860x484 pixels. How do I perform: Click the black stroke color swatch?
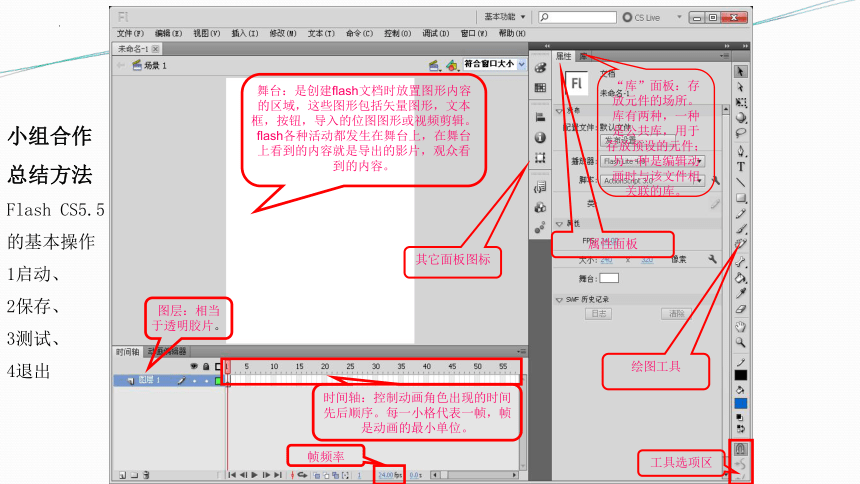(x=740, y=375)
